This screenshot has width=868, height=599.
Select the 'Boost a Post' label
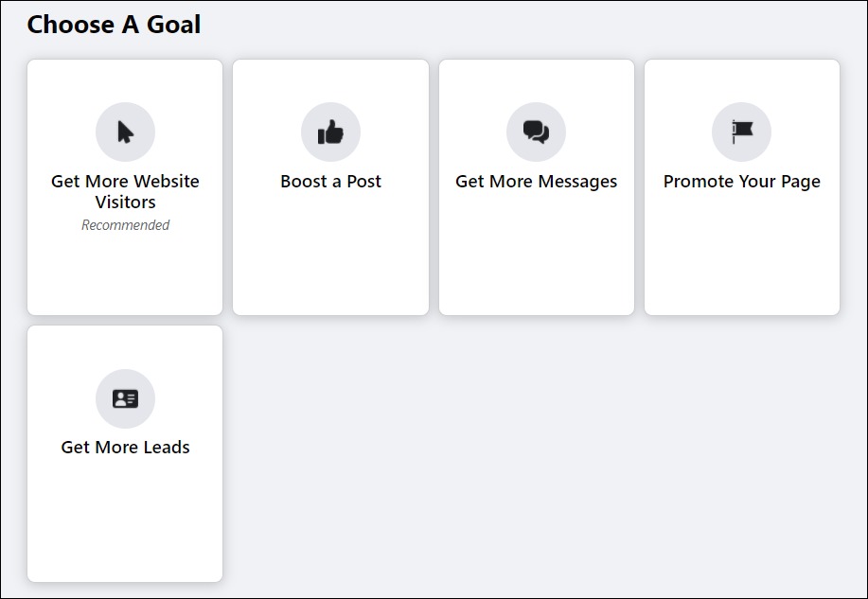click(330, 182)
